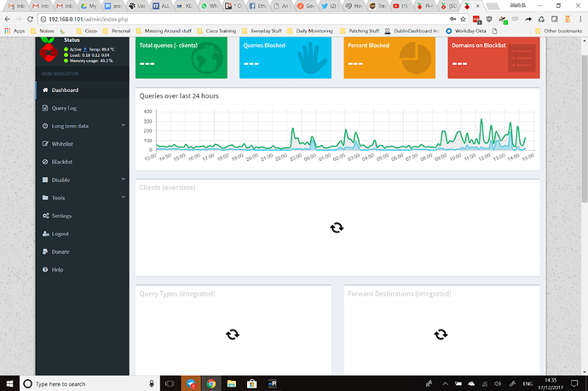Click the page vertical scrollbar
Screen dimensions: 588x391
(x=585, y=128)
